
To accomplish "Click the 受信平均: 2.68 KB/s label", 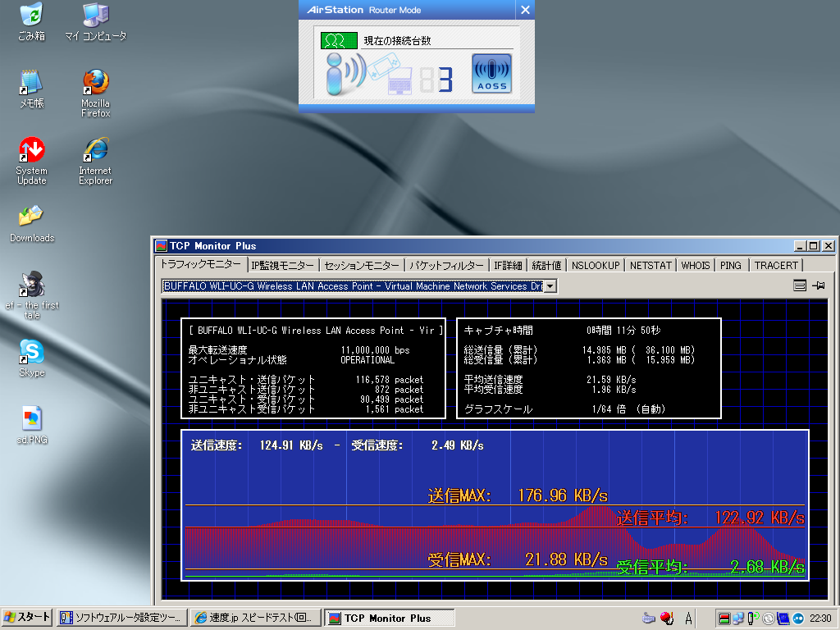I will 710,567.
